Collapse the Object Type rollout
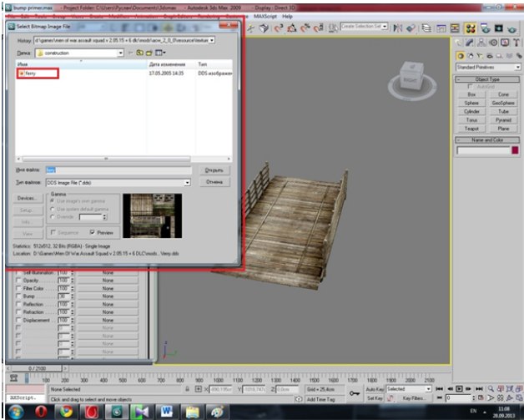 (x=487, y=79)
